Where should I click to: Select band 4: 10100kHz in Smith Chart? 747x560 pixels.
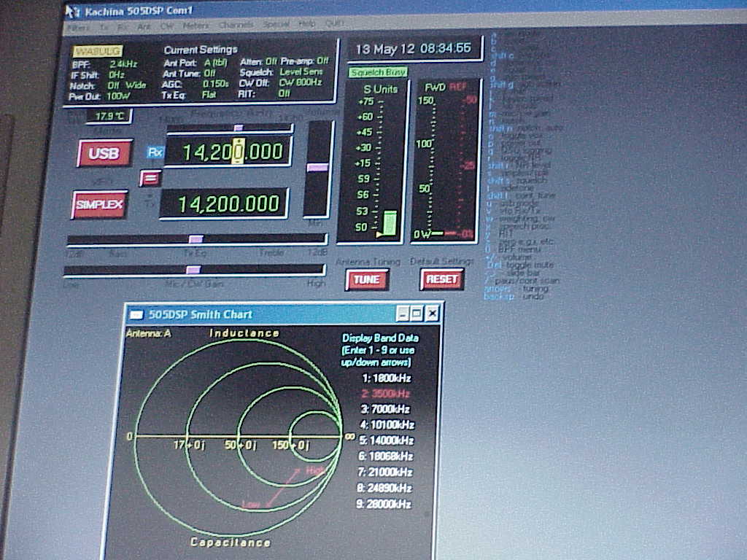tap(387, 425)
